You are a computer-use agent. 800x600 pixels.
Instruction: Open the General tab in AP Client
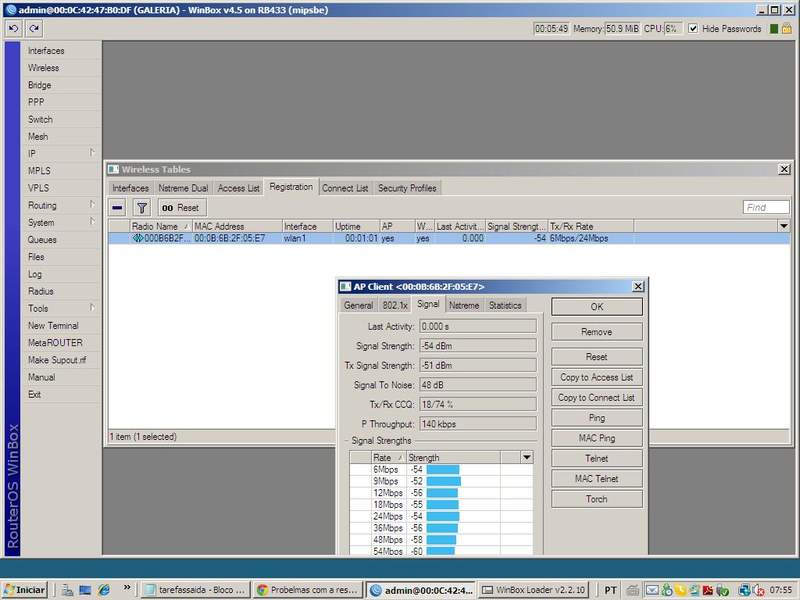(358, 306)
